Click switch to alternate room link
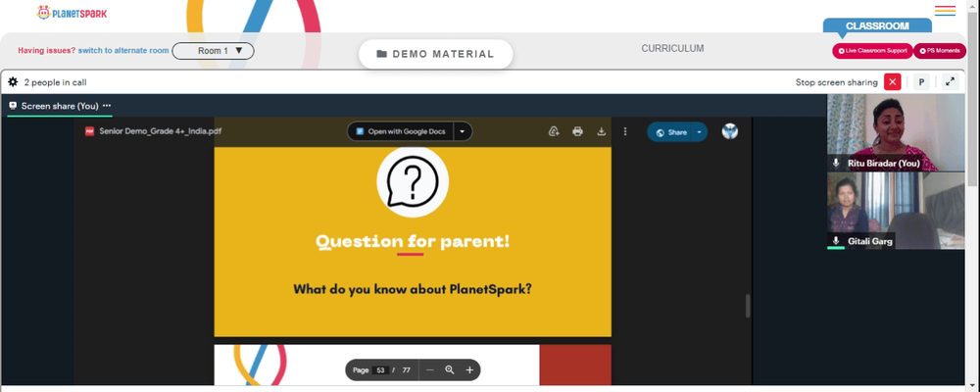Screen dimensions: 980x392 [x=123, y=51]
